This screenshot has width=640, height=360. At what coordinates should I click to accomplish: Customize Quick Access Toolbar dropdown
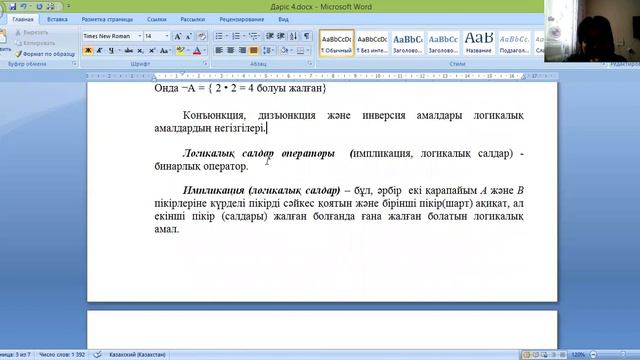coord(69,6)
